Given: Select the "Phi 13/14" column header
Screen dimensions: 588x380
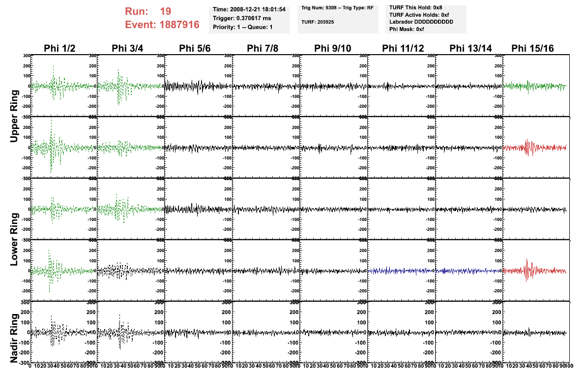Looking at the screenshot, I should click(x=470, y=48).
